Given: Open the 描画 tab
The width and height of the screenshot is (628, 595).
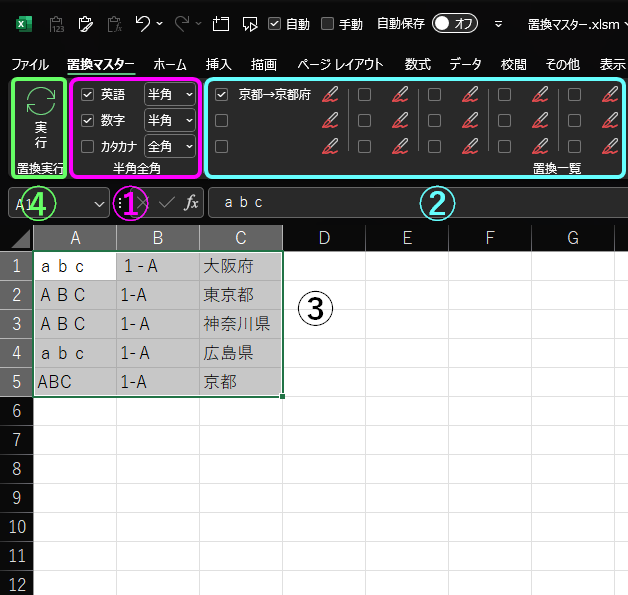Looking at the screenshot, I should pos(264,64).
